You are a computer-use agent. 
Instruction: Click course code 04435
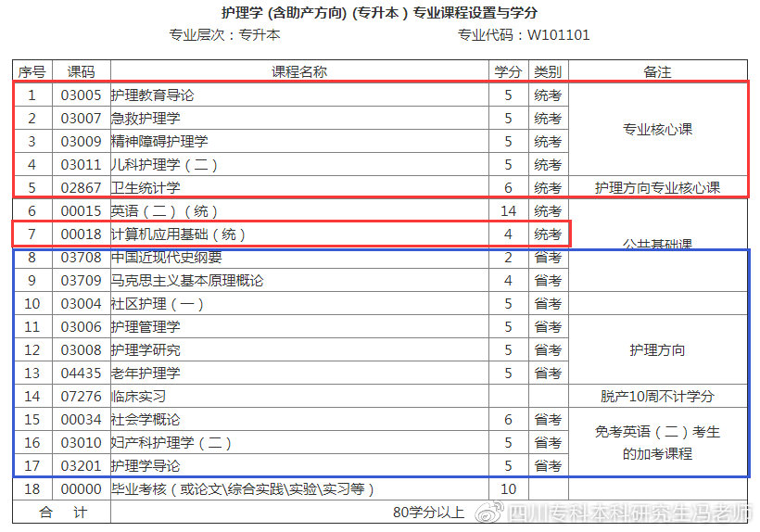(x=81, y=374)
